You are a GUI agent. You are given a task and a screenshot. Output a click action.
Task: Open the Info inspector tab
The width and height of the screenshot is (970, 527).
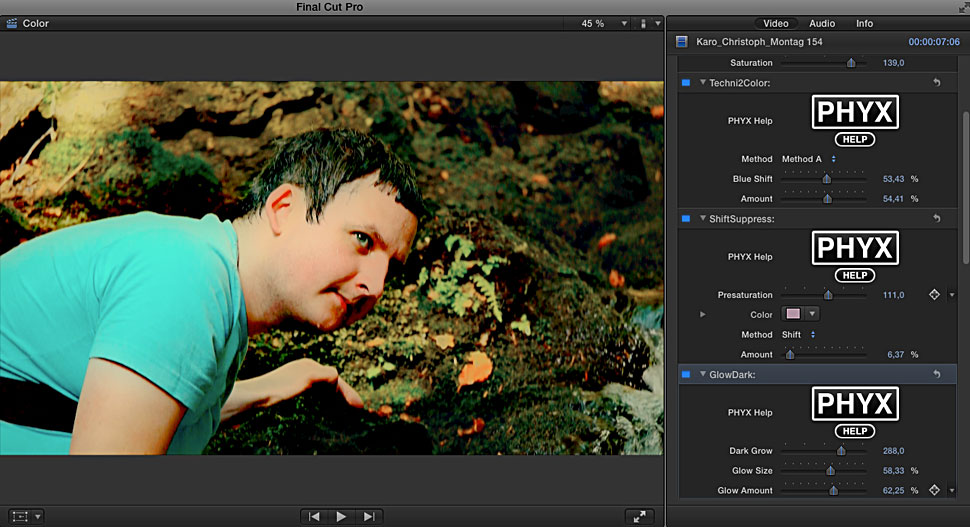[x=864, y=23]
